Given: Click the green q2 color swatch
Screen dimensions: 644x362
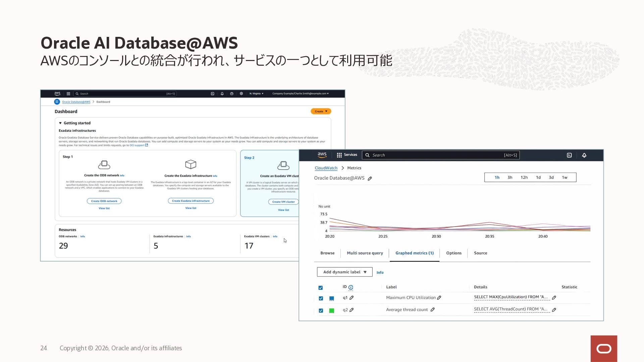Looking at the screenshot, I should coord(331,310).
